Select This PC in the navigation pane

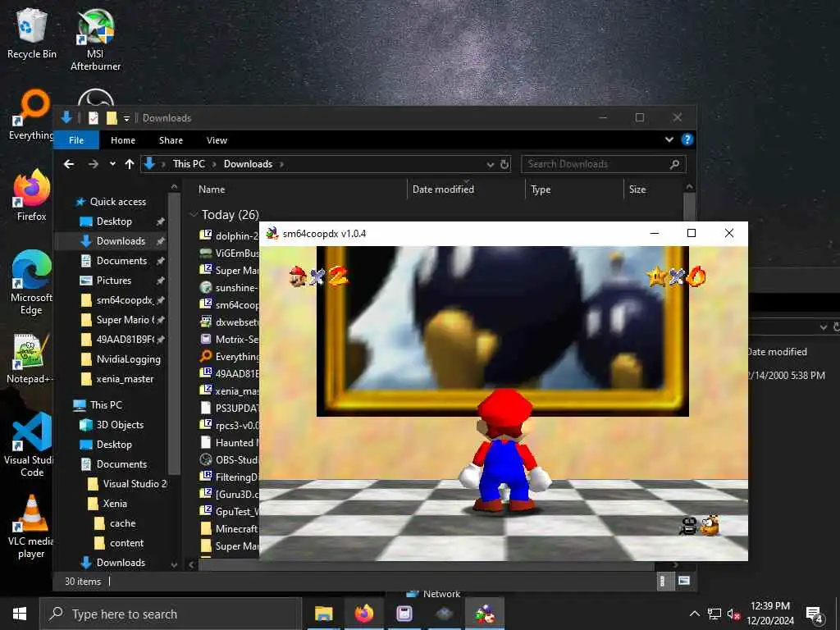point(106,405)
